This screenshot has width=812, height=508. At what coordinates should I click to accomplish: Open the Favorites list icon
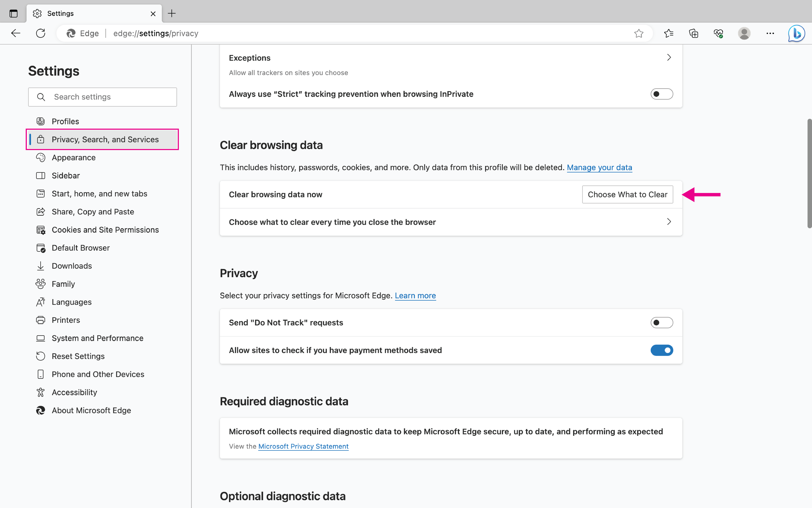(x=668, y=33)
